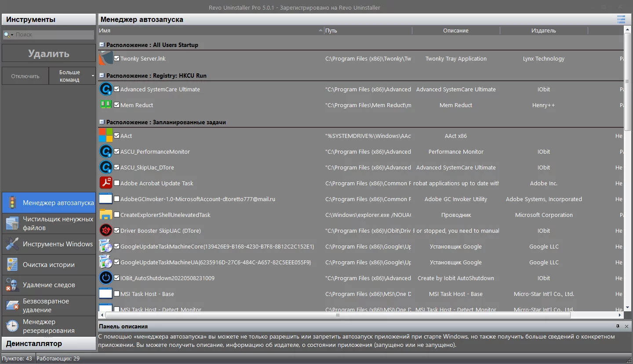Enable the MSI Task Host - Base checkbox
This screenshot has width=633, height=364.
coord(116,293)
